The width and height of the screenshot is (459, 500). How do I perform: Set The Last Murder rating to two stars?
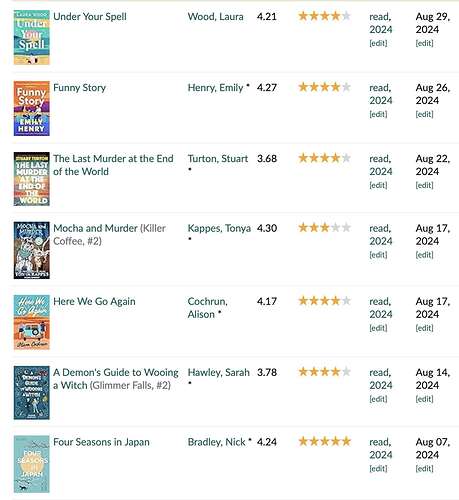click(314, 158)
